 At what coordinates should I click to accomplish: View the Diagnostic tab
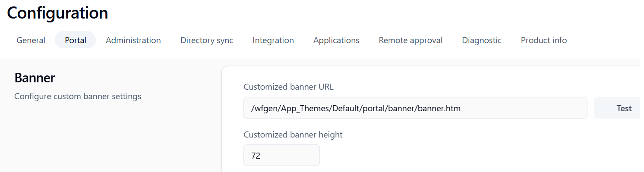pyautogui.click(x=482, y=40)
